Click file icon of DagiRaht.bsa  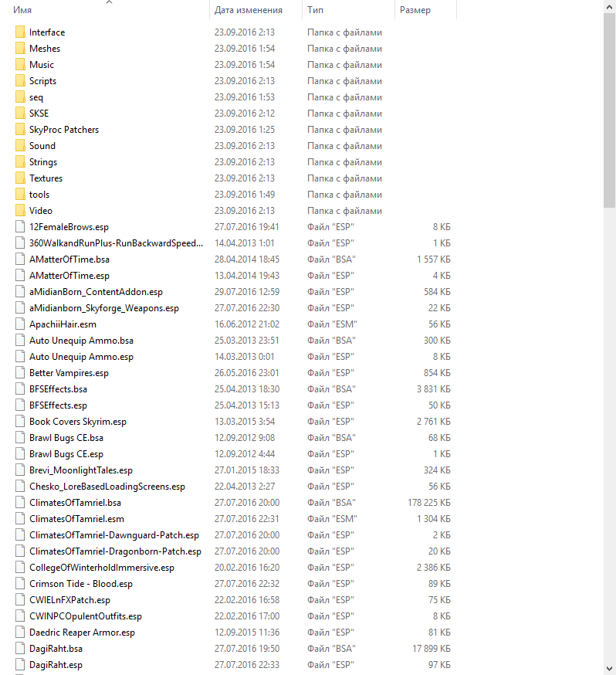click(20, 649)
